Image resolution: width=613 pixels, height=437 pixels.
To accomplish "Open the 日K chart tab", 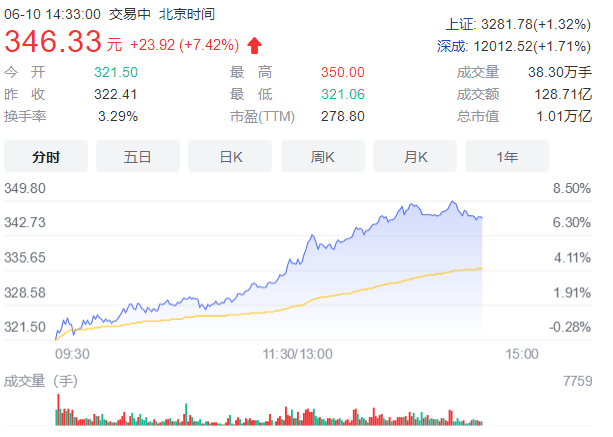I will tap(231, 156).
